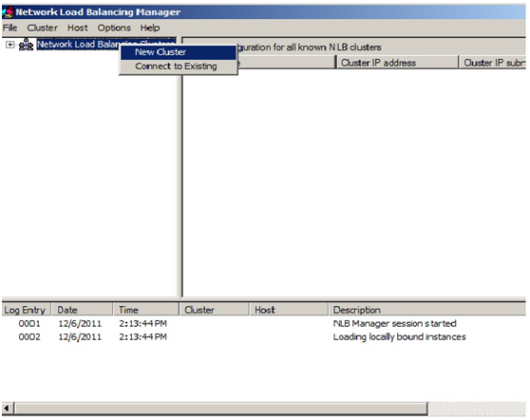Click the Date column header in log
The width and height of the screenshot is (530, 420).
[x=82, y=310]
